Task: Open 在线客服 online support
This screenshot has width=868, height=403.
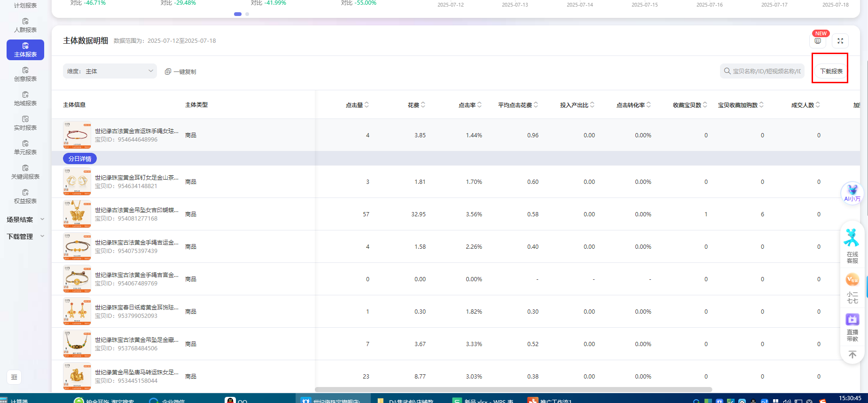Action: 852,245
